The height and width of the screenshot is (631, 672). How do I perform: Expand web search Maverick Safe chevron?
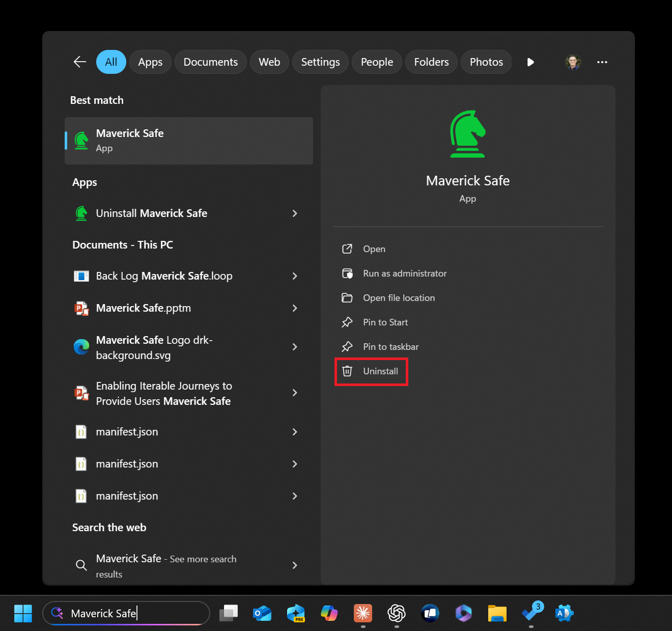295,565
